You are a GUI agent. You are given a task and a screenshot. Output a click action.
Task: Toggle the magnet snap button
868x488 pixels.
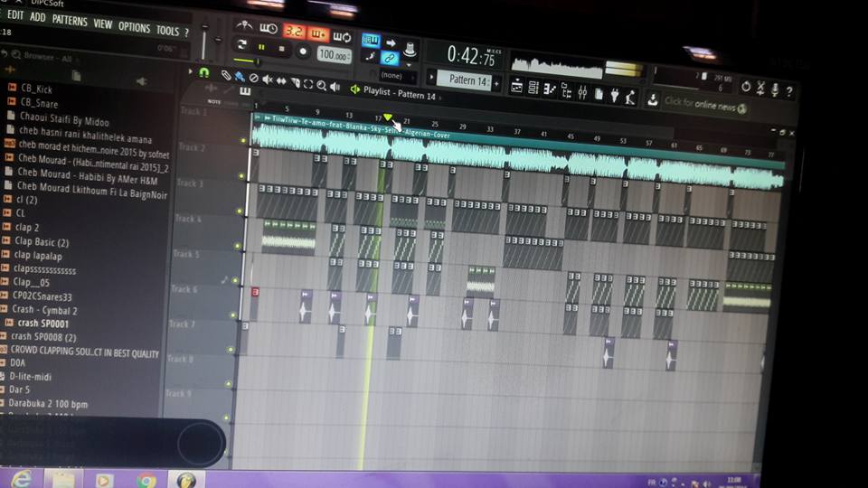[x=203, y=72]
